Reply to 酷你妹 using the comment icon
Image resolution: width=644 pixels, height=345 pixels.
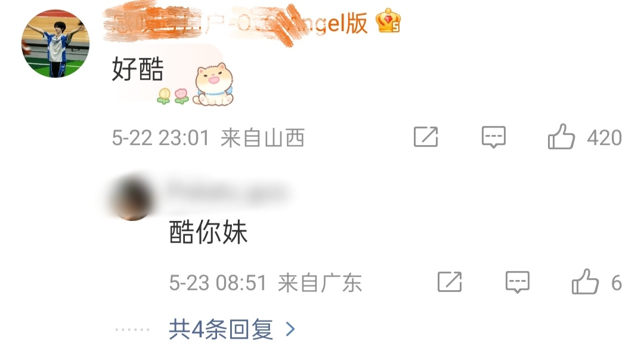point(518,282)
